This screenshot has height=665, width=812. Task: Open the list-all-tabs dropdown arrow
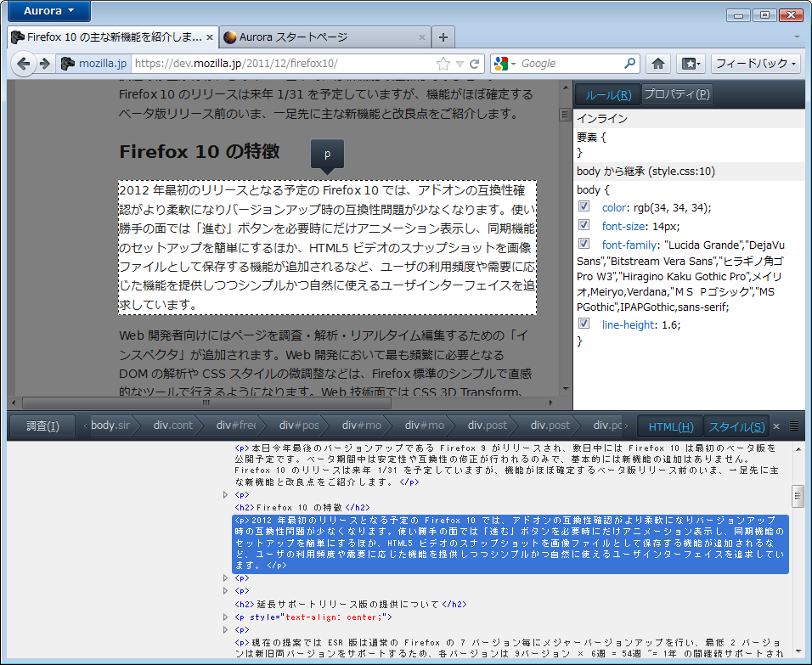point(797,37)
